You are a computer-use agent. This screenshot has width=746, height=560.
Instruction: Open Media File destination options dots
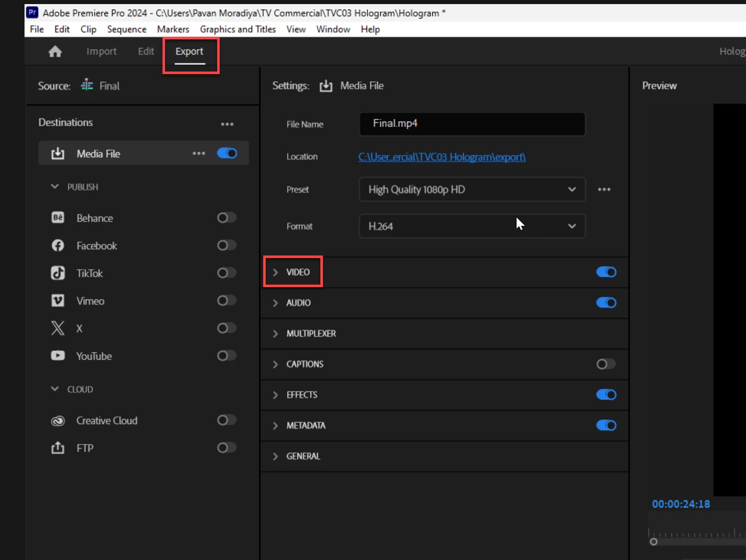coord(199,153)
